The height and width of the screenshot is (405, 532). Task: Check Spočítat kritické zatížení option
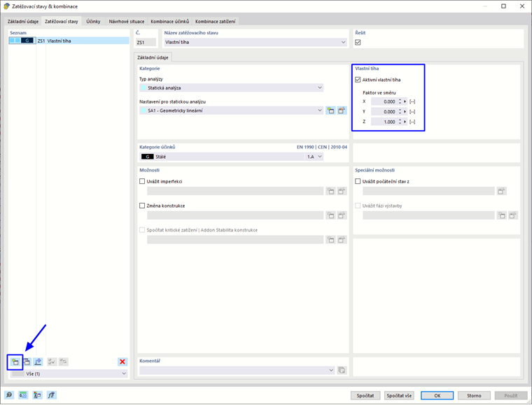pos(142,230)
